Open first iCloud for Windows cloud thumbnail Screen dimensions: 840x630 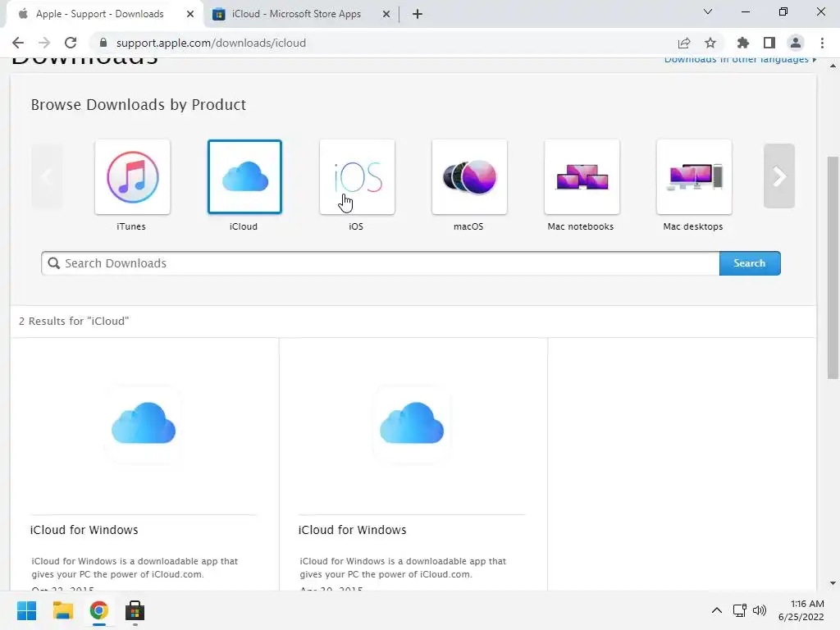[x=144, y=423]
